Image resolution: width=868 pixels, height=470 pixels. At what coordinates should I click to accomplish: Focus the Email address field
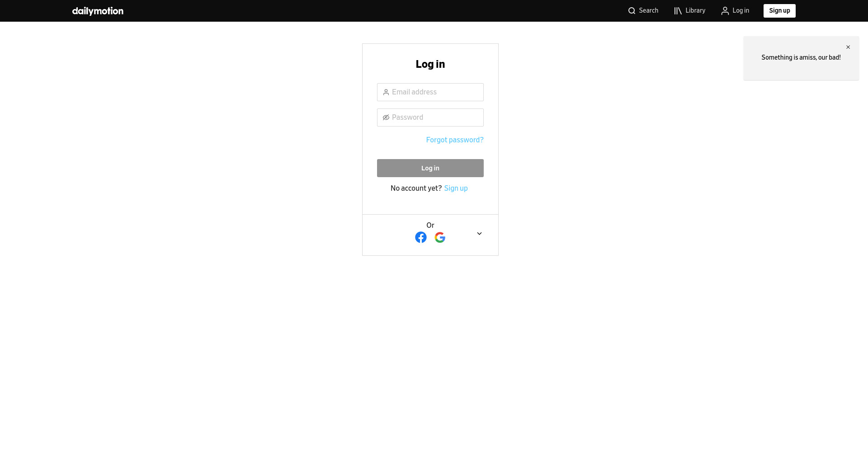430,92
